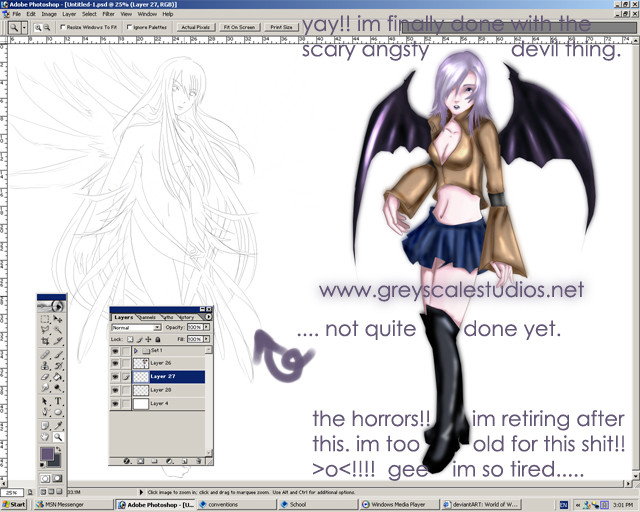The image size is (640, 512).
Task: Switch to Windows Media Player taskbar button
Action: 399,505
